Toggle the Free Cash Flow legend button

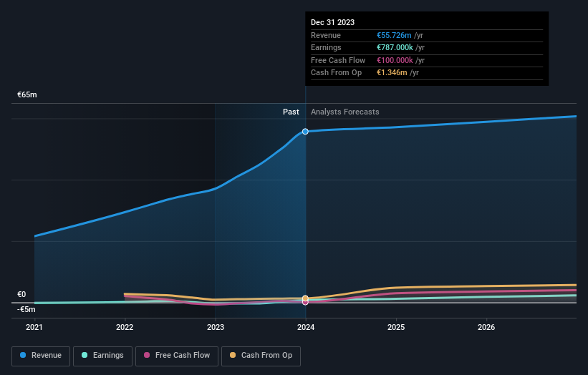pyautogui.click(x=177, y=356)
